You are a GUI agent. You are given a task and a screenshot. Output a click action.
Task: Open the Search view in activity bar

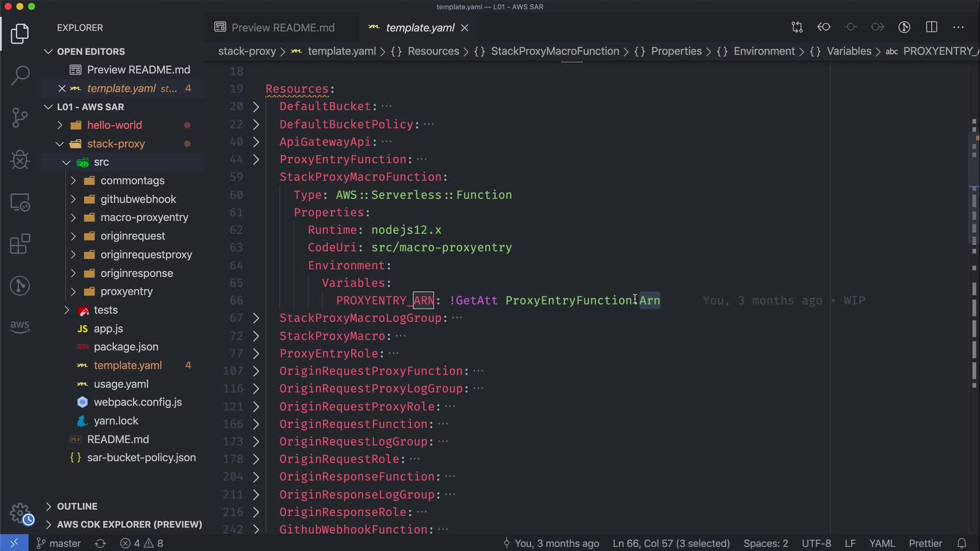[x=20, y=76]
